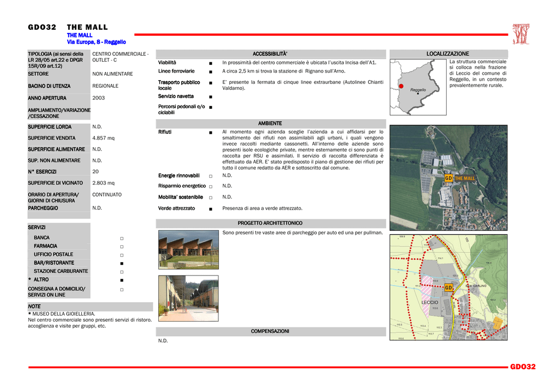Toggle the Rifiuti checkbox

[211, 133]
